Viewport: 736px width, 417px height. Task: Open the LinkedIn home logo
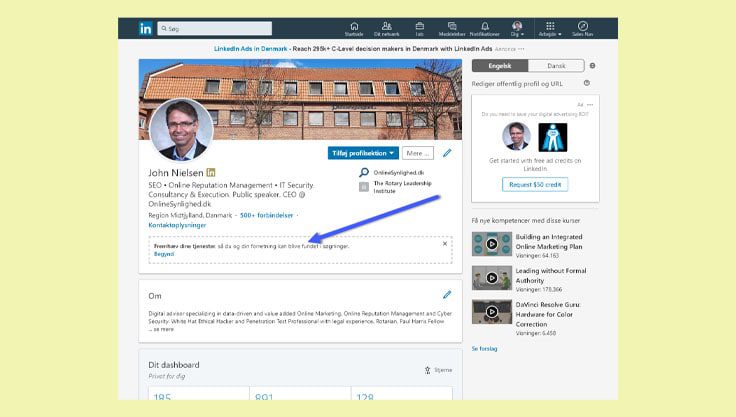coord(146,29)
